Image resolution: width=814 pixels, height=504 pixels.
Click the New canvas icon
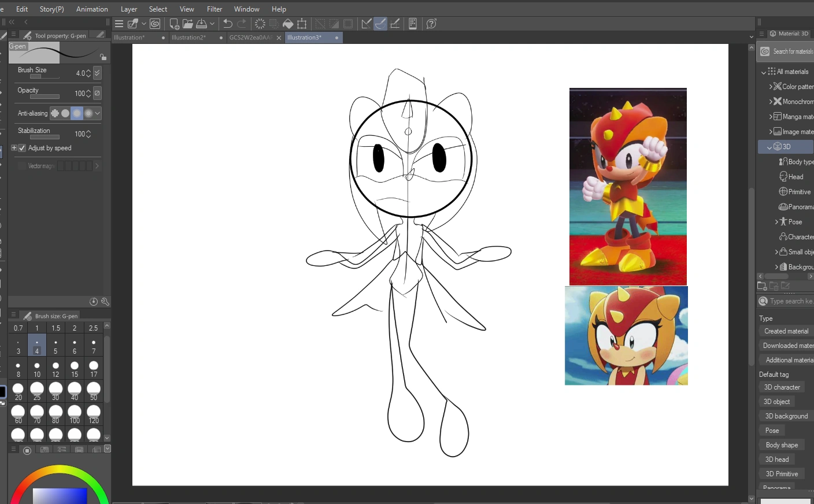(174, 24)
